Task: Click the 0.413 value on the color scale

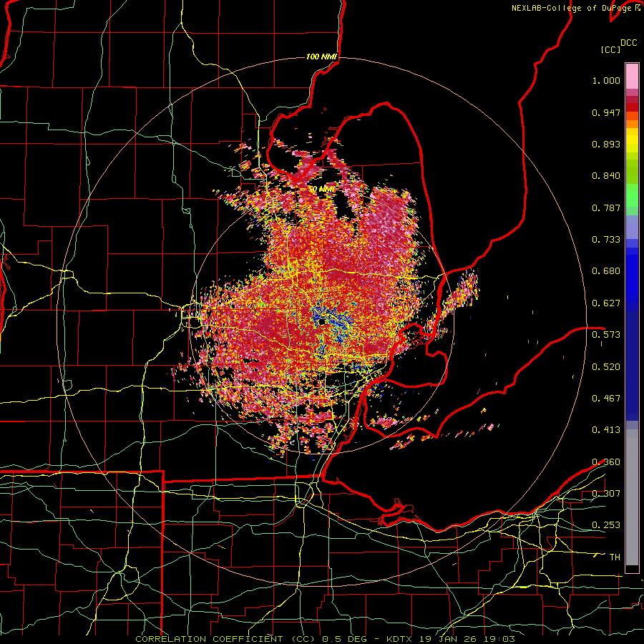Action: 606,429
